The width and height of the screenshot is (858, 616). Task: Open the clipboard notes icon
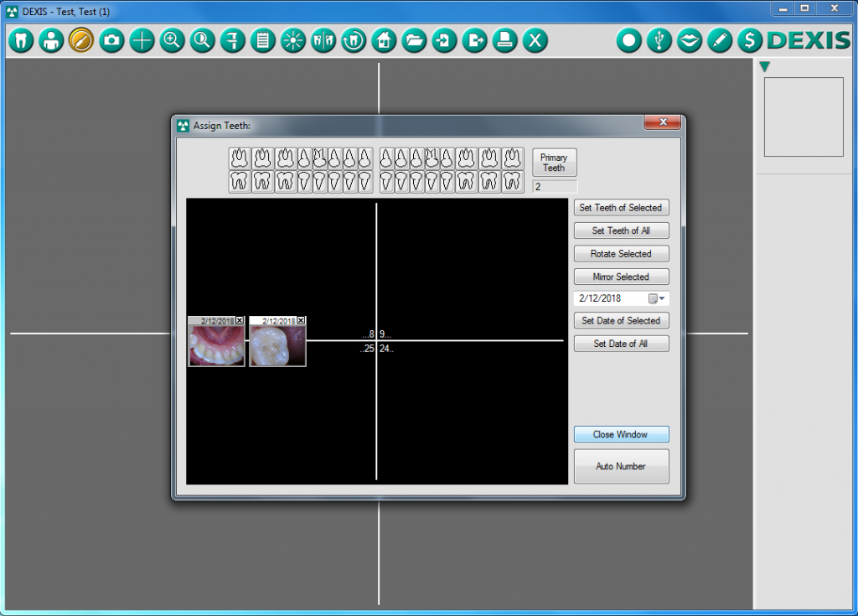point(263,40)
